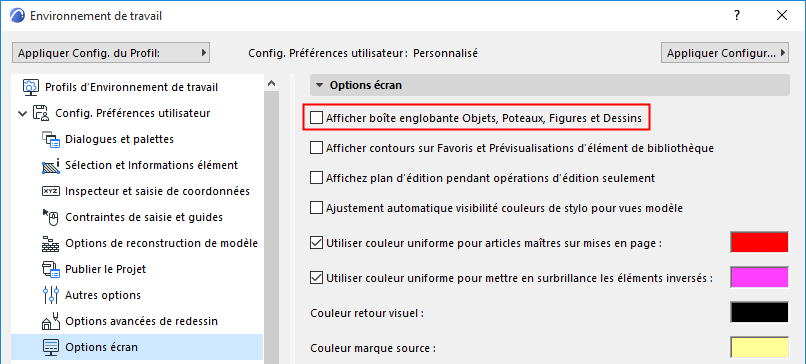Select Contraintes de saisie et guides icon
The height and width of the screenshot is (364, 806).
coord(51,217)
